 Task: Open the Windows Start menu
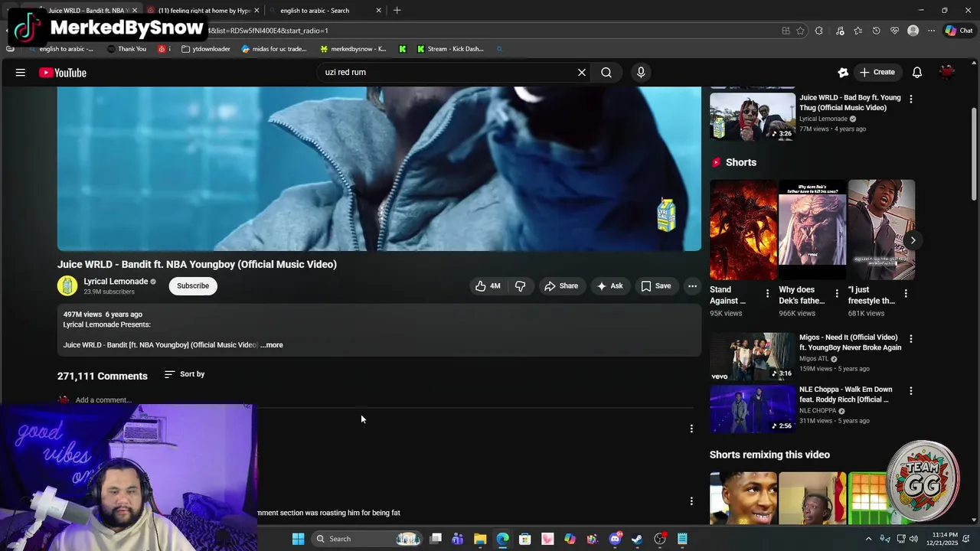[x=299, y=539]
